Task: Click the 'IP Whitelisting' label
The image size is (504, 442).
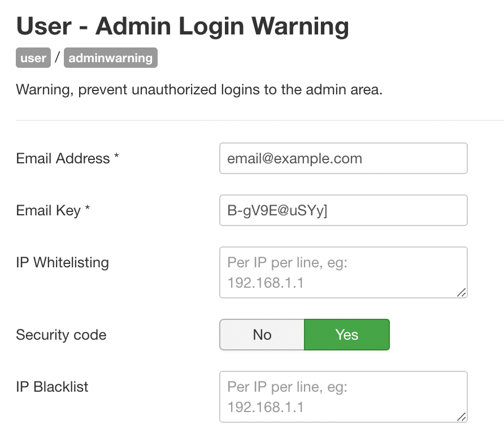Action: point(62,263)
